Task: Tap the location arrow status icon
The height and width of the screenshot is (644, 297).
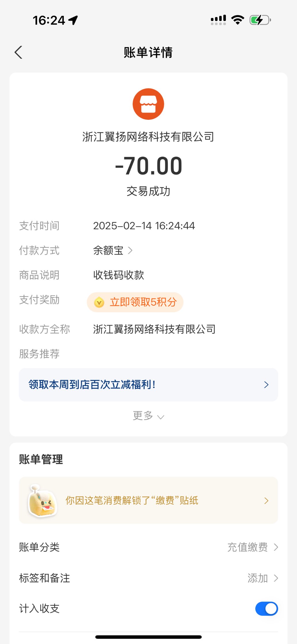Action: [73, 20]
